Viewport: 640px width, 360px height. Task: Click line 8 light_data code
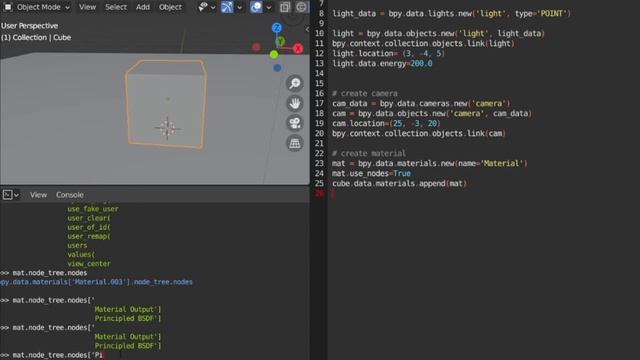[x=451, y=13]
